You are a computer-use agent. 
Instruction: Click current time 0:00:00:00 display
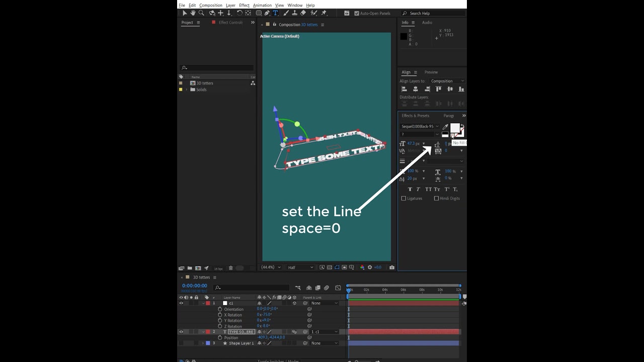[x=195, y=286]
